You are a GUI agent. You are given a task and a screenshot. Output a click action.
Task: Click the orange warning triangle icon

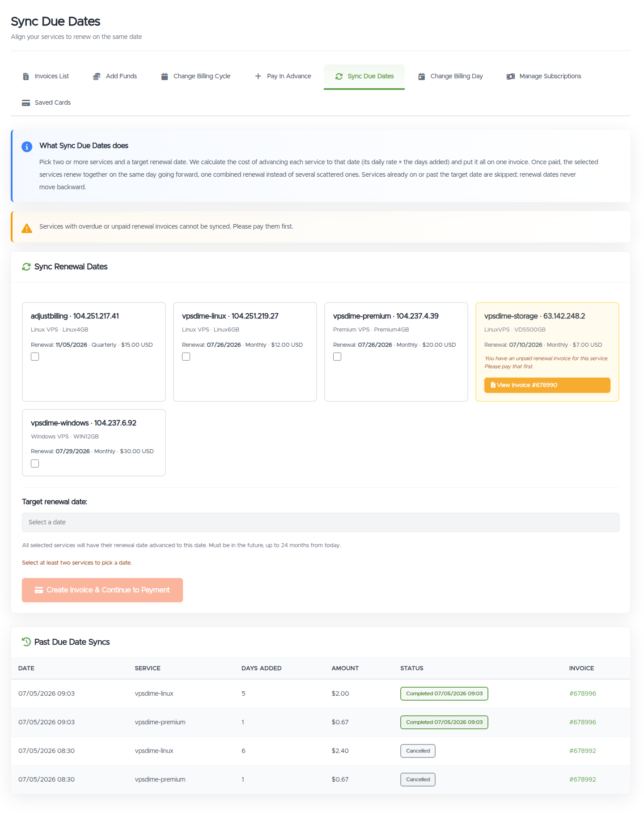[27, 228]
